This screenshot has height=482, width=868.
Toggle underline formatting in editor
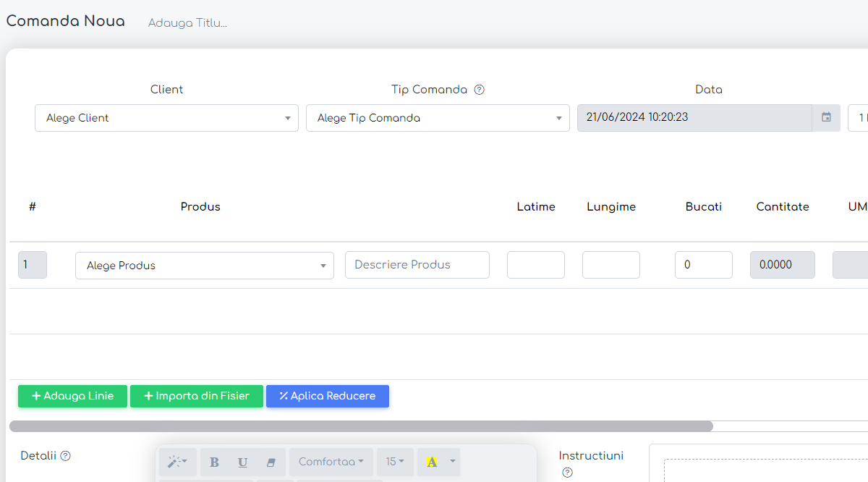(243, 462)
